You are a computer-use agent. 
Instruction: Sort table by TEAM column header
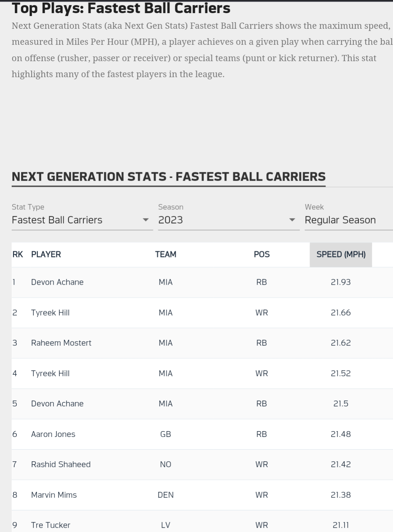pyautogui.click(x=166, y=255)
